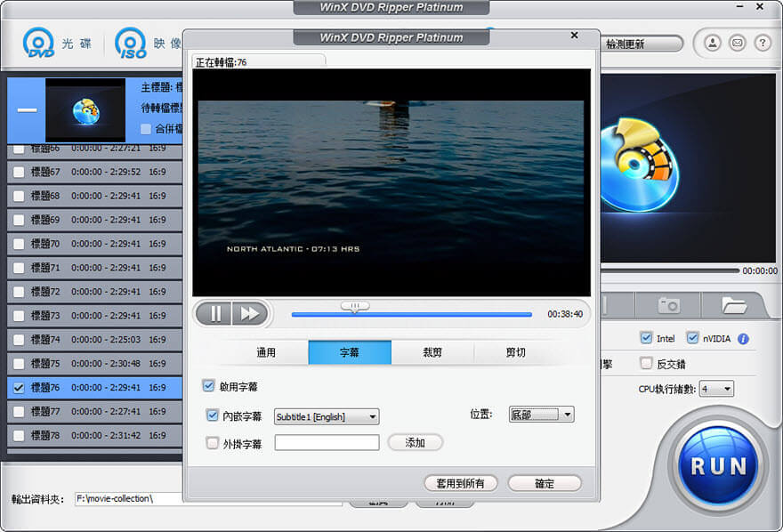Select the 標題78 row
The image size is (783, 532).
(x=94, y=436)
